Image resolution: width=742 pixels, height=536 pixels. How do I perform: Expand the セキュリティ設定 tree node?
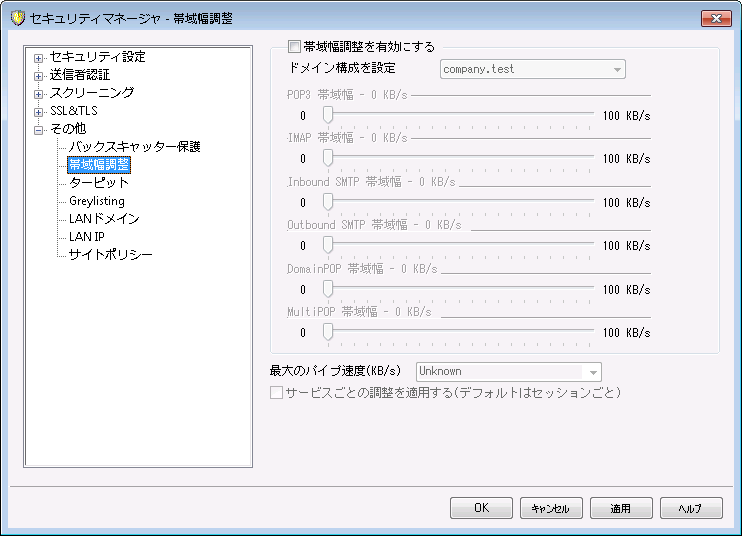tap(39, 57)
